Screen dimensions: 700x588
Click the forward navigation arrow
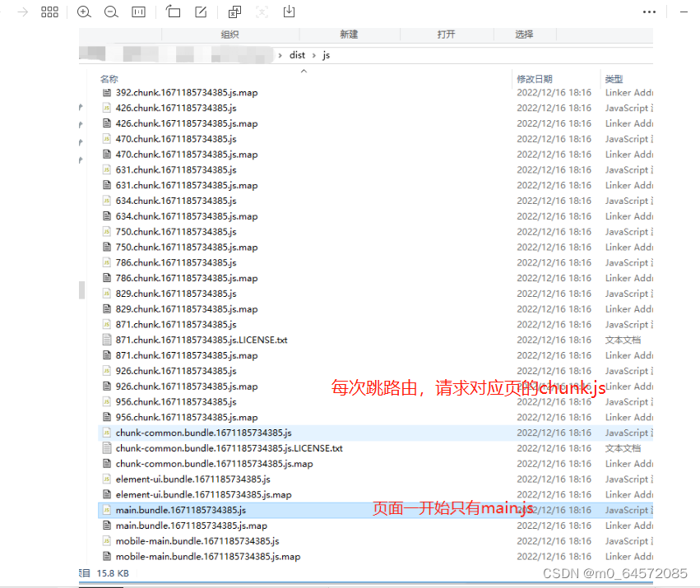point(22,12)
